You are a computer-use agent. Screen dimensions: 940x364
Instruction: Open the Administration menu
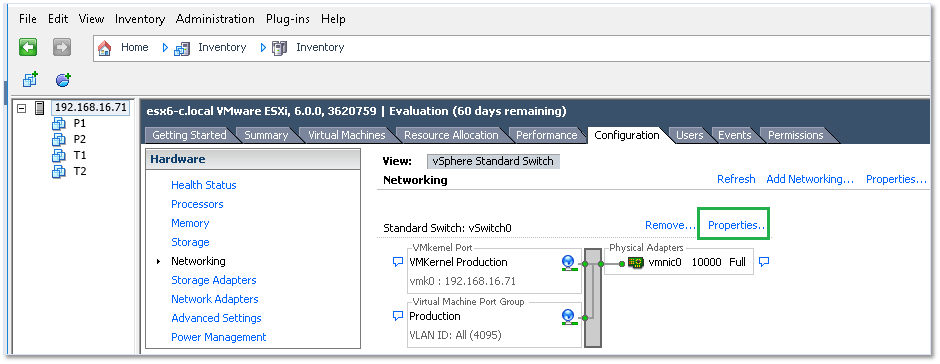(215, 19)
